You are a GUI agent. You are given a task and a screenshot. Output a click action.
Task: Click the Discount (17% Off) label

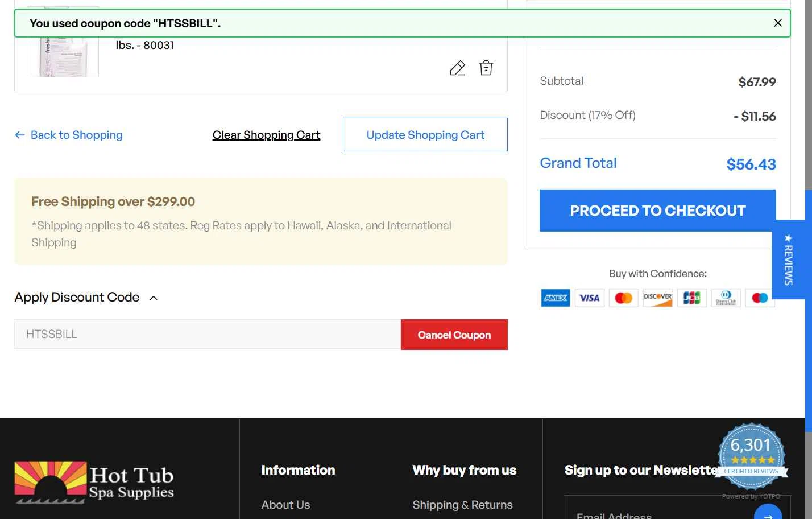click(x=587, y=115)
